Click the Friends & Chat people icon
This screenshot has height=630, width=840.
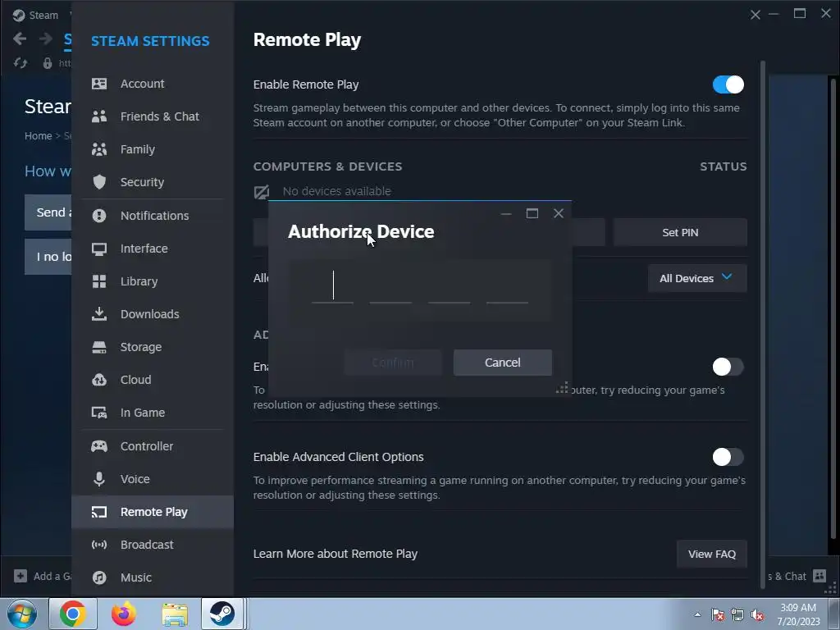tap(99, 116)
